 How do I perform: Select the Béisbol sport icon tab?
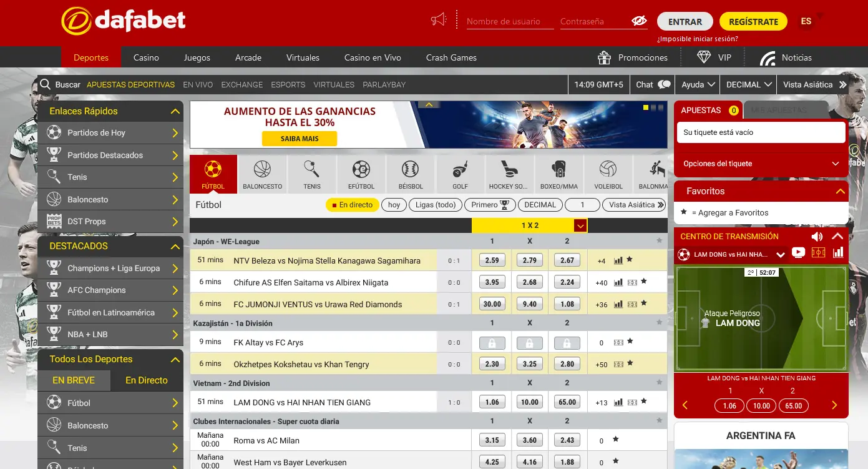(x=411, y=174)
